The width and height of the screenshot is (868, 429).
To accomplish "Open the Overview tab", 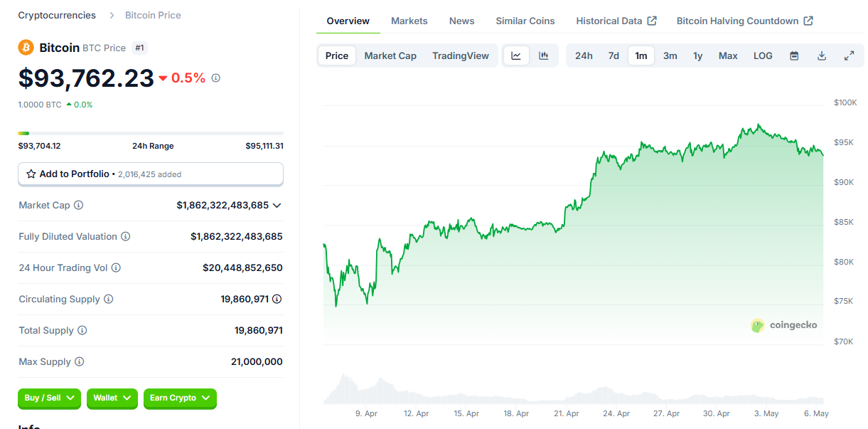I will click(x=348, y=21).
